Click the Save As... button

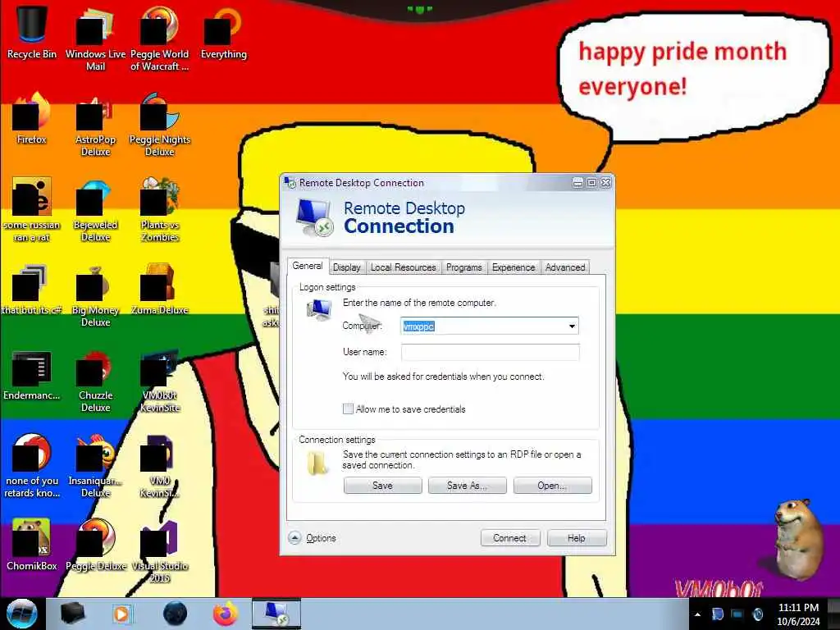467,486
